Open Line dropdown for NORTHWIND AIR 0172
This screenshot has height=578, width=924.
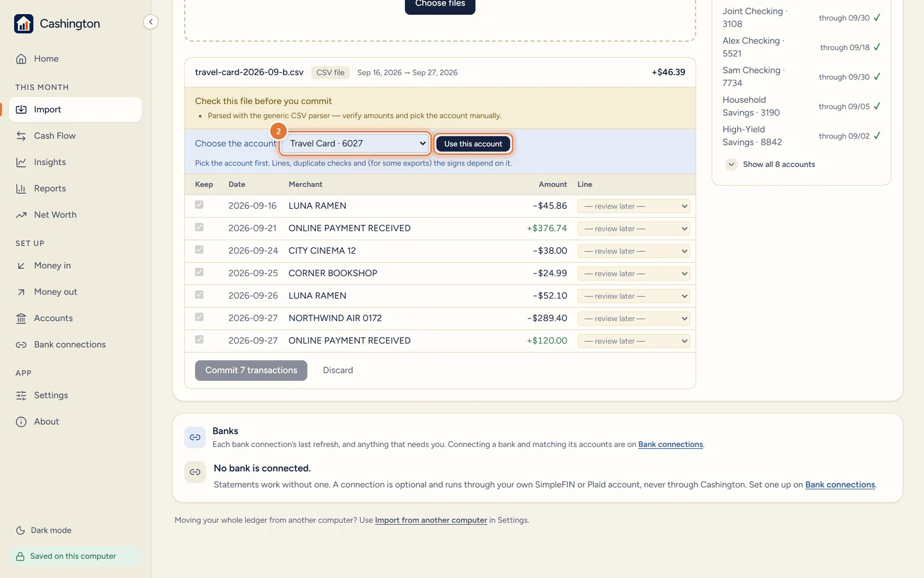point(634,319)
